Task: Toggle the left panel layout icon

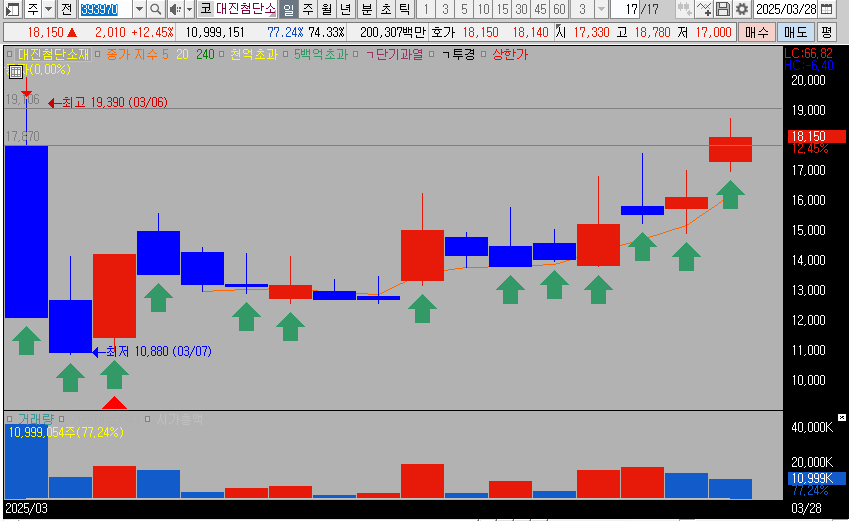Action: [12, 9]
